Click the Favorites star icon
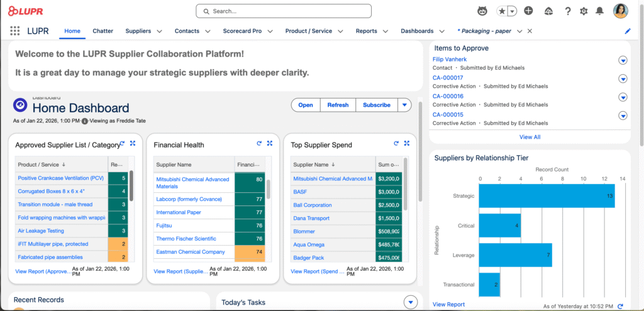The width and height of the screenshot is (644, 311). click(502, 11)
